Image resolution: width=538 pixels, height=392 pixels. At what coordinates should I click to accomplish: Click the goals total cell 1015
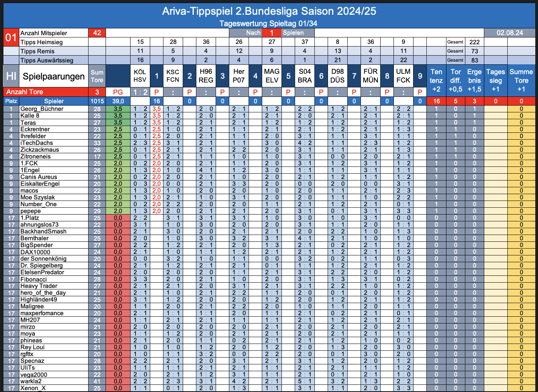[97, 101]
